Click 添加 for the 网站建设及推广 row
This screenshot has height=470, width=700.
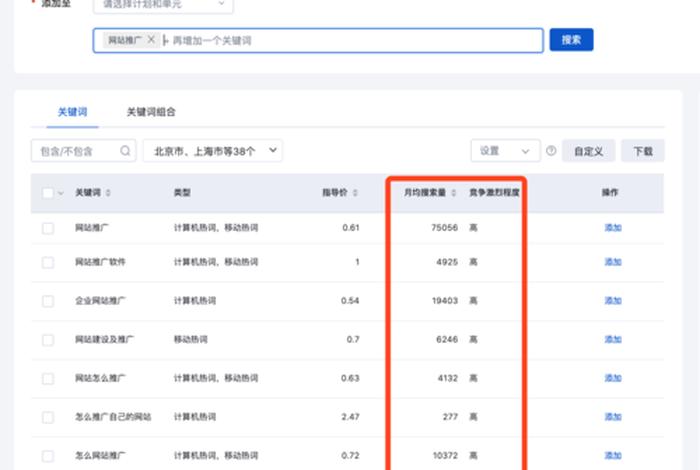coord(613,339)
